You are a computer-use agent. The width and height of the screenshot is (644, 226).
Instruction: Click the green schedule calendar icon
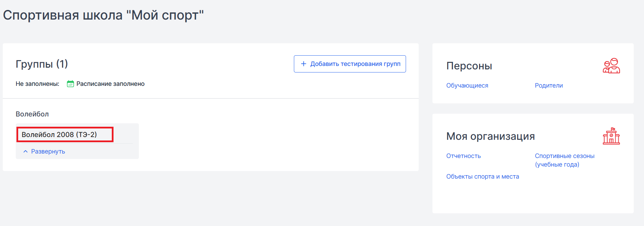(70, 84)
